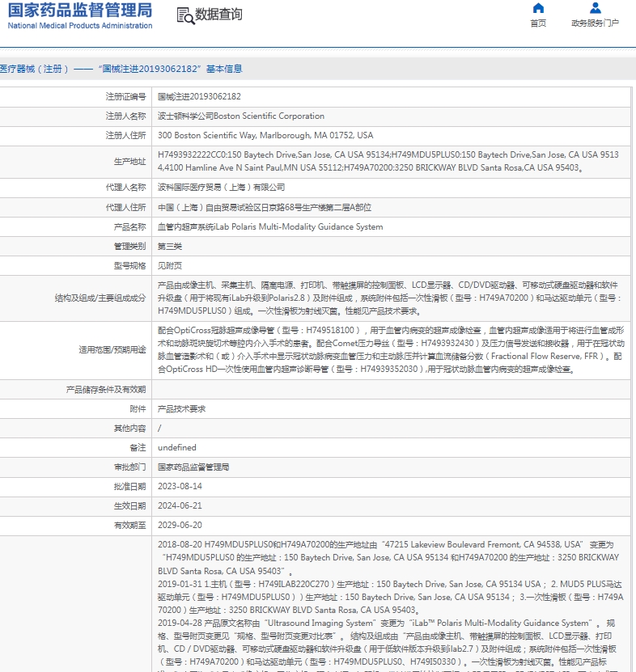Click the 见附页 model spec value
Screen dimensions: 636x672
(170, 266)
